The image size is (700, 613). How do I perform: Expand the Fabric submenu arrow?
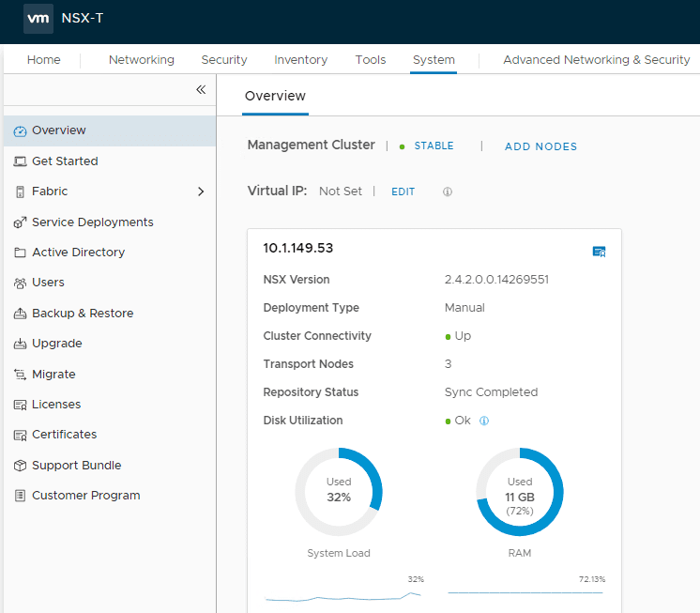coord(200,192)
